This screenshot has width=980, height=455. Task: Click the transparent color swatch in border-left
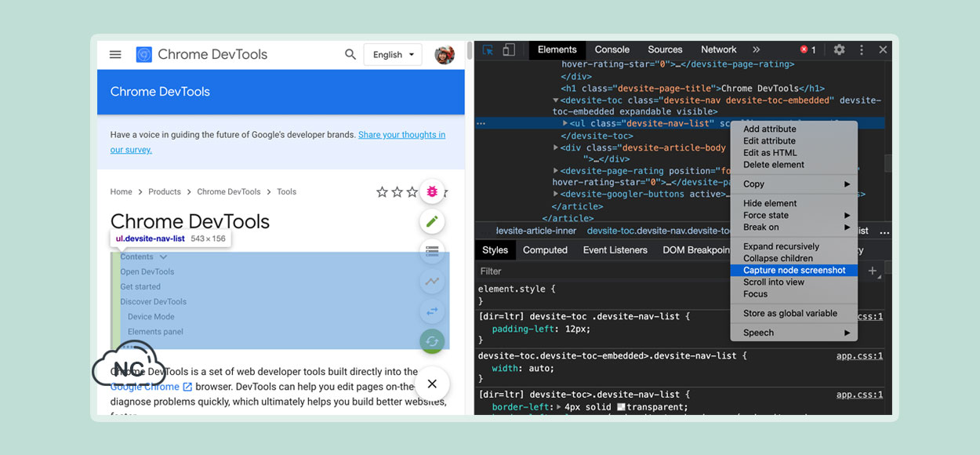[622, 407]
